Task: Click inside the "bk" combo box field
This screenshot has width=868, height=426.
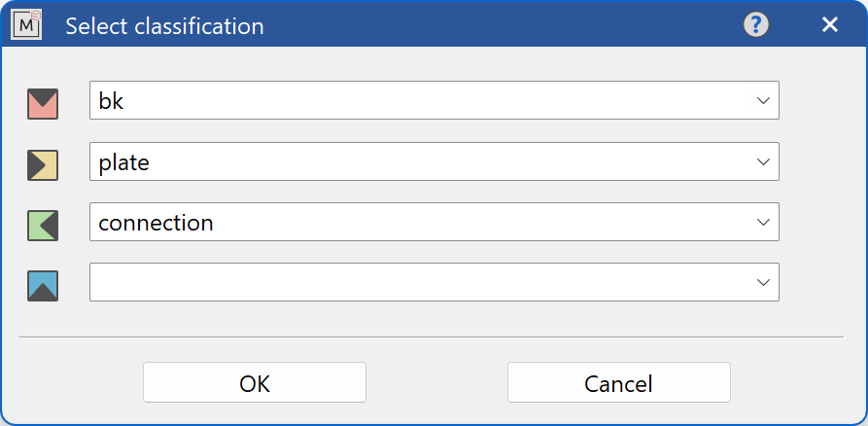Action: pos(418,101)
